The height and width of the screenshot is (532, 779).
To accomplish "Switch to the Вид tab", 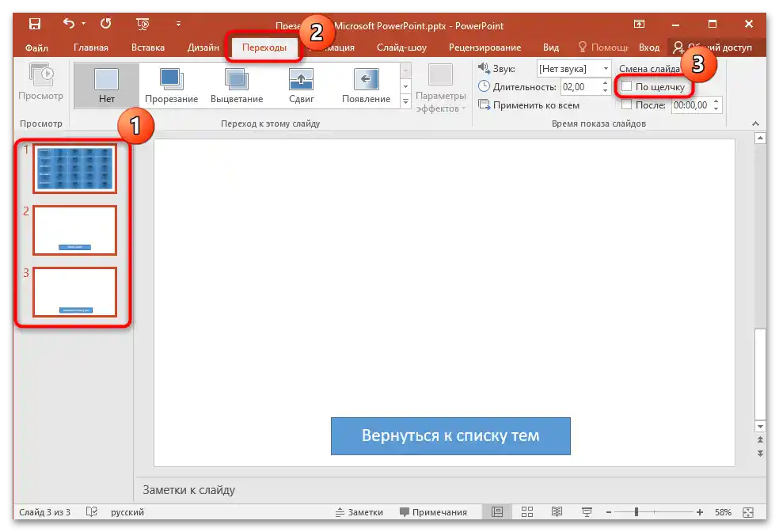I will 550,47.
